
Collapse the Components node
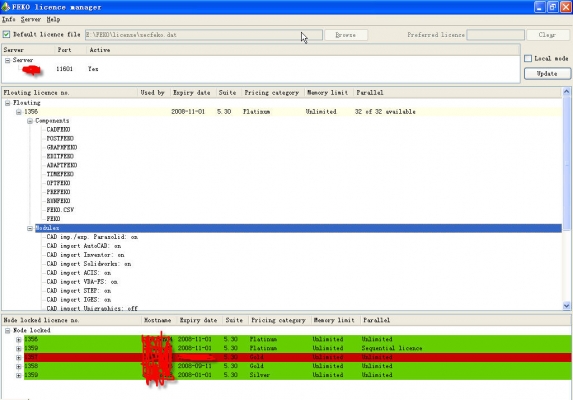[30, 121]
